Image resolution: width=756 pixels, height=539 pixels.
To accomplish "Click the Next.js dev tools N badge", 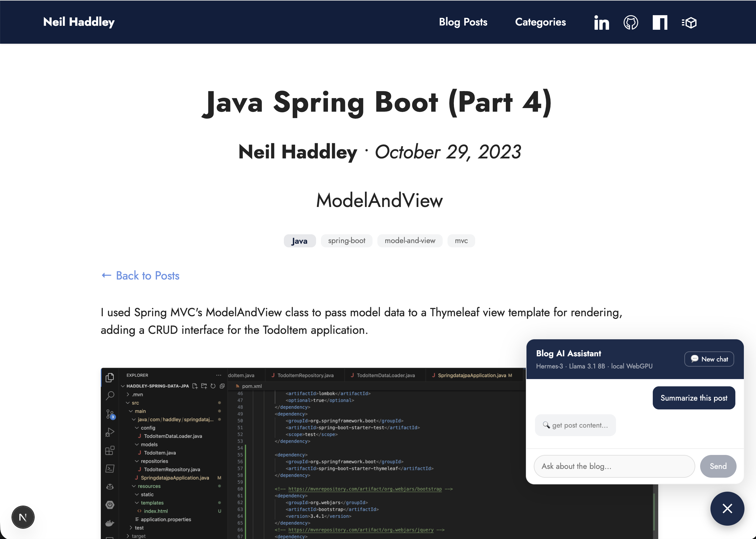I will (23, 517).
